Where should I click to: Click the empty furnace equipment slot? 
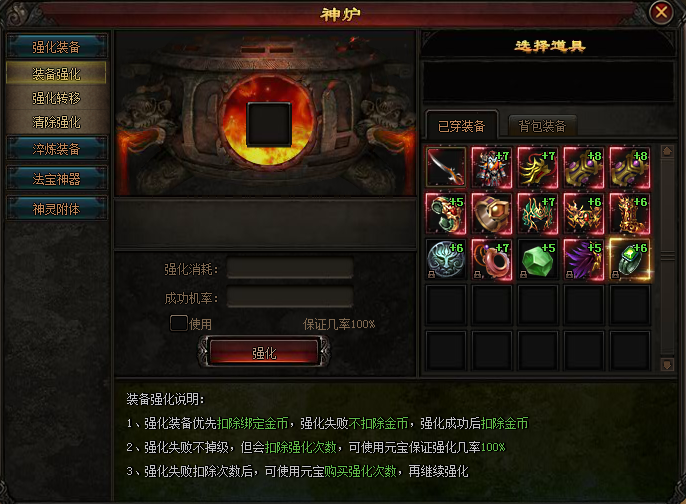[x=269, y=124]
